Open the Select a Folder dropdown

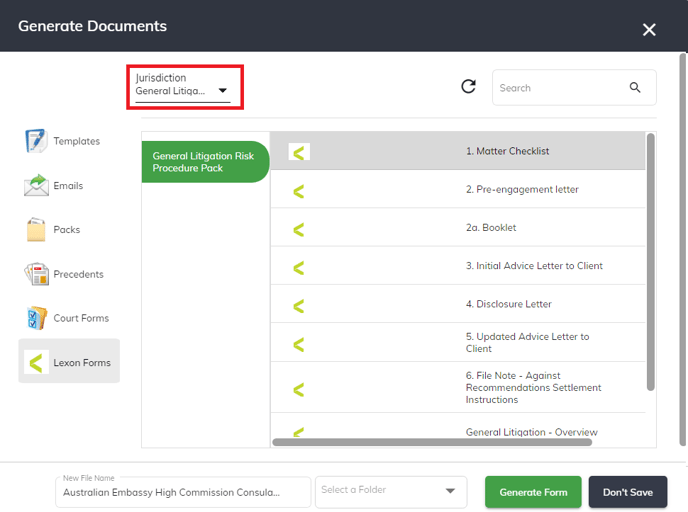(391, 492)
